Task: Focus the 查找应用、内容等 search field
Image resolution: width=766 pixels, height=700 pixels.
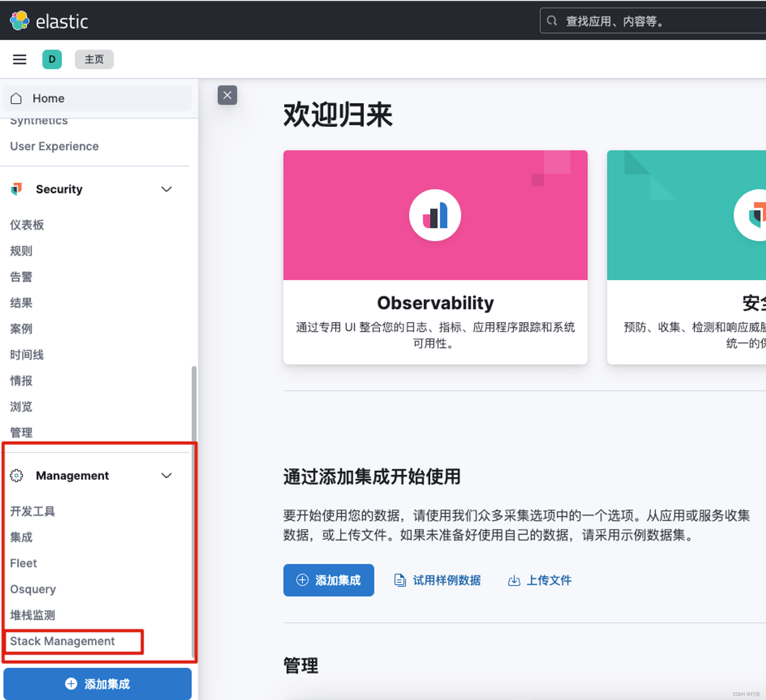Action: pyautogui.click(x=653, y=21)
